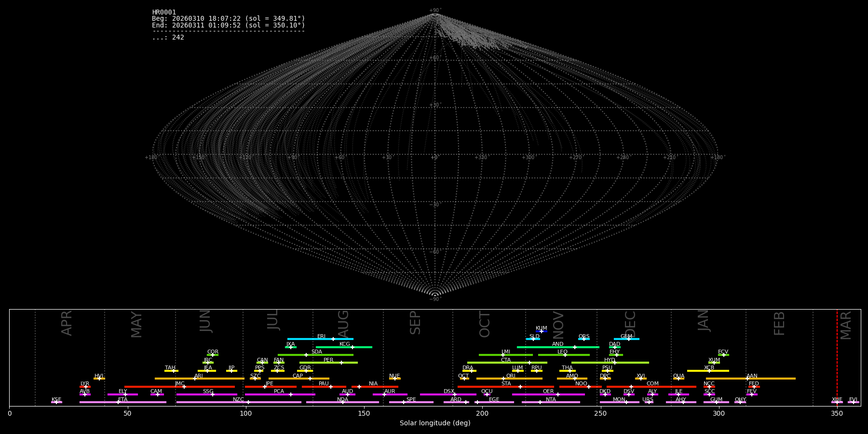The image size is (868, 434).
Task: Select the OER shower bar
Action: [548, 394]
